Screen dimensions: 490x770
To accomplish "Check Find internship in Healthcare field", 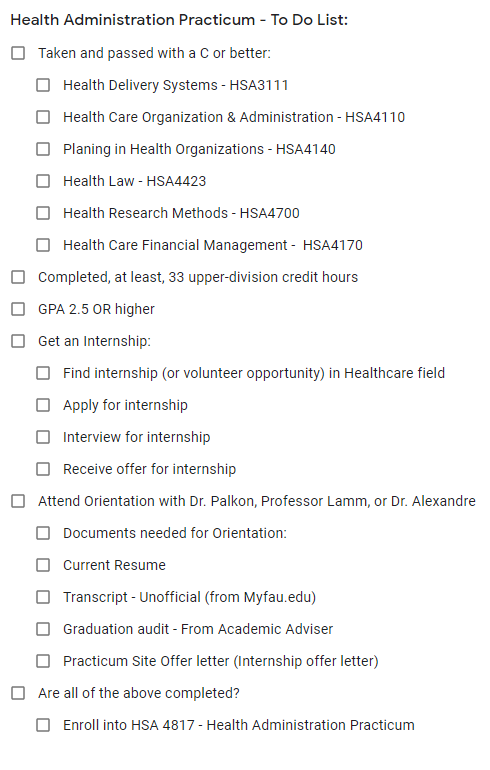I will 43,373.
